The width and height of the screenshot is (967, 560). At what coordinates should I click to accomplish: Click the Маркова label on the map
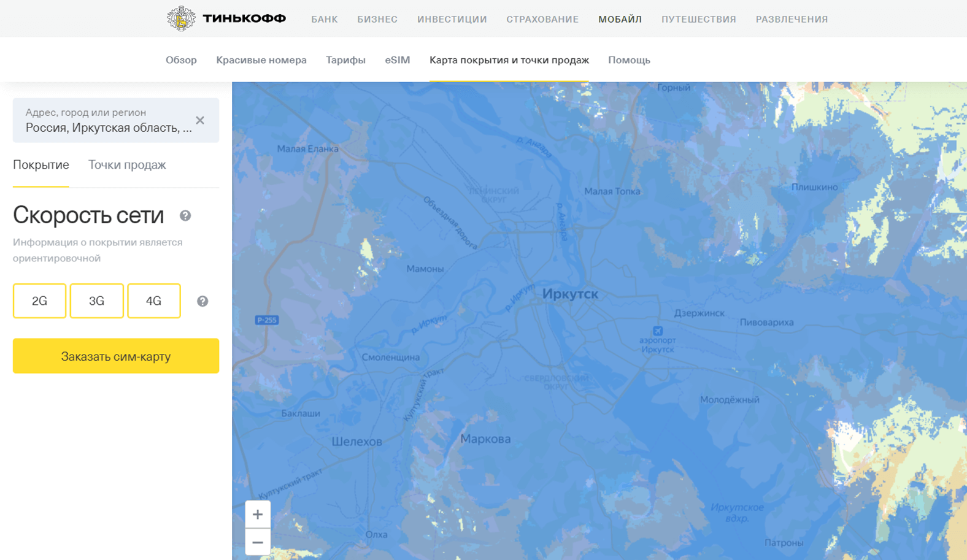pyautogui.click(x=485, y=439)
